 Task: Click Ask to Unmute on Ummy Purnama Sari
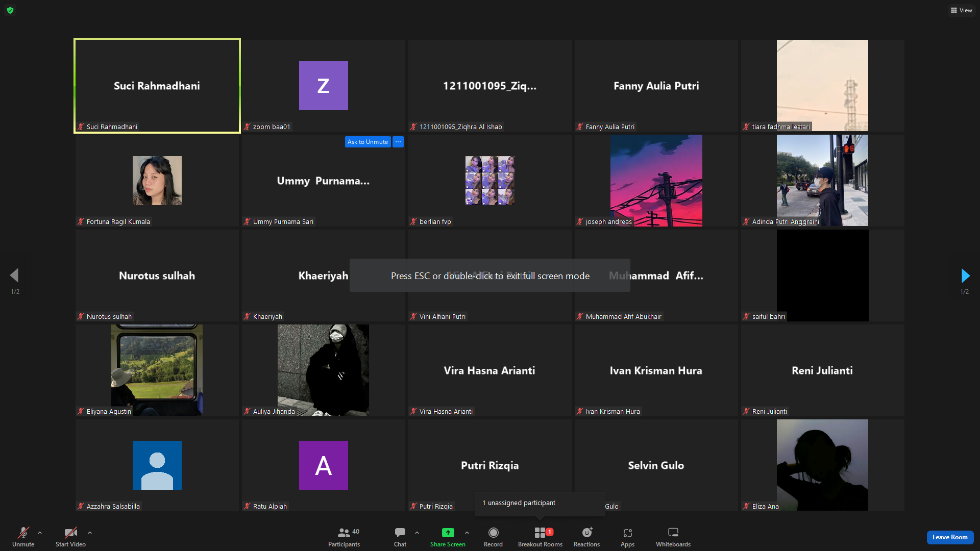point(367,142)
